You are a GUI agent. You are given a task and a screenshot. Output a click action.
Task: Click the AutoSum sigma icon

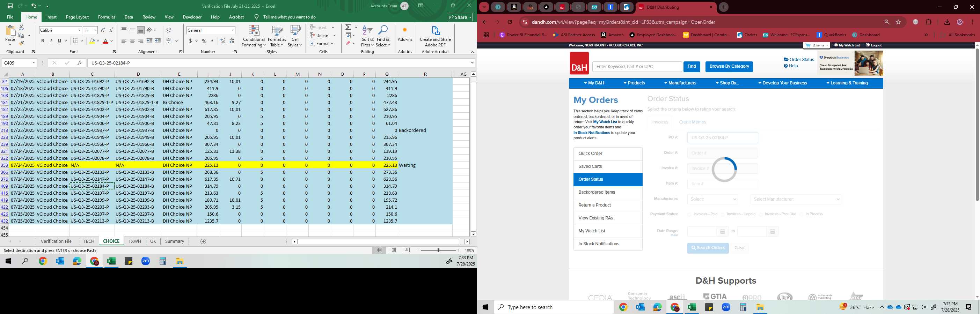(348, 27)
